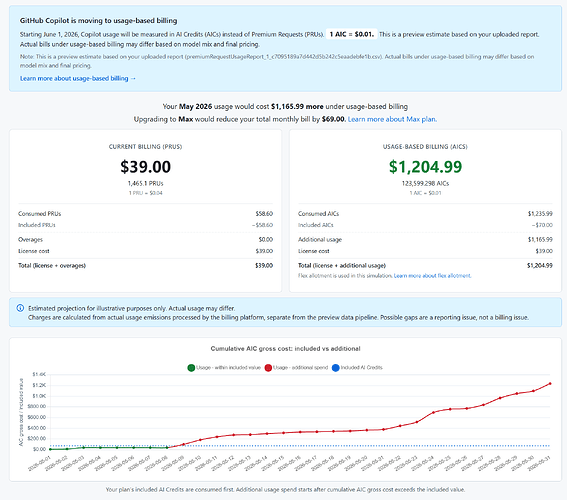Click the Learn more about Max plan link
567x500 pixels.
click(392, 119)
